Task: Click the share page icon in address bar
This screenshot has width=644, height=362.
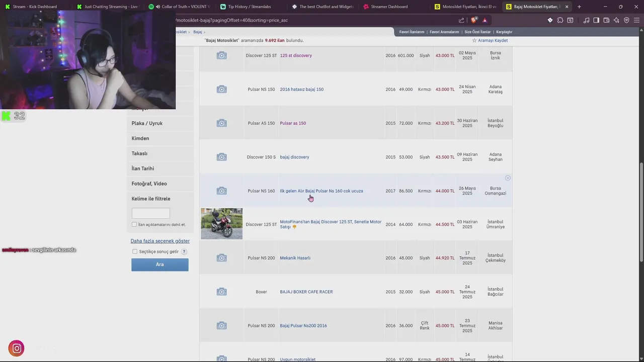Action: (461, 20)
